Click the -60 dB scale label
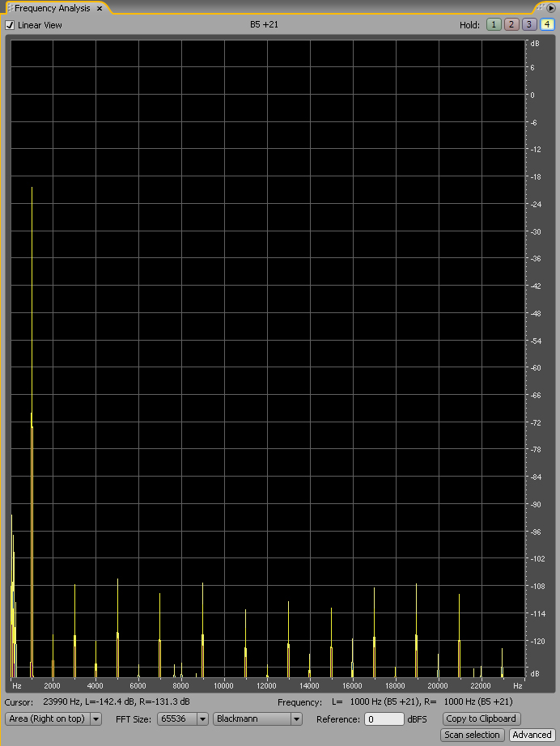The image size is (560, 746). [x=536, y=368]
